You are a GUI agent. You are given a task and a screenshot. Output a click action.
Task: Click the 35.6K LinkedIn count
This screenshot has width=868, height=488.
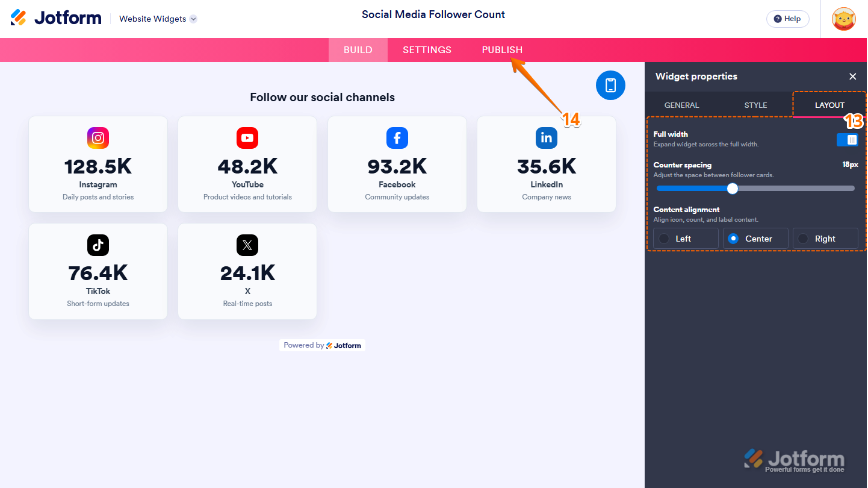547,166
